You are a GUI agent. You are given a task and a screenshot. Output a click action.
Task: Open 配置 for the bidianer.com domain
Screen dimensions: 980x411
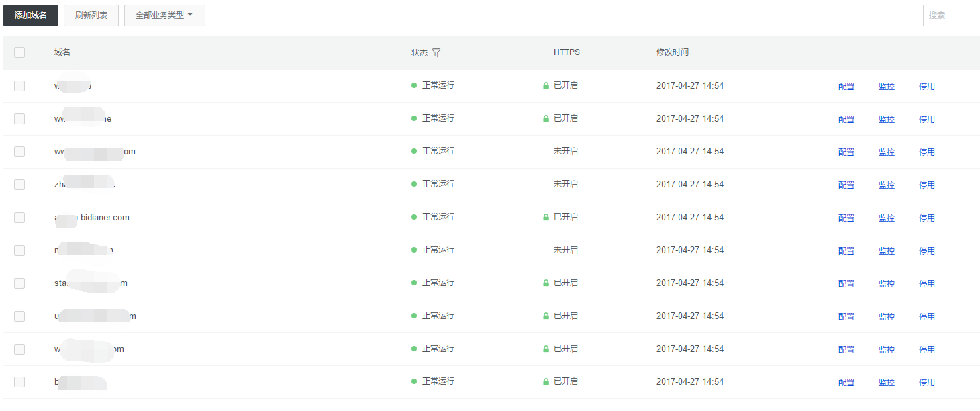tap(846, 218)
